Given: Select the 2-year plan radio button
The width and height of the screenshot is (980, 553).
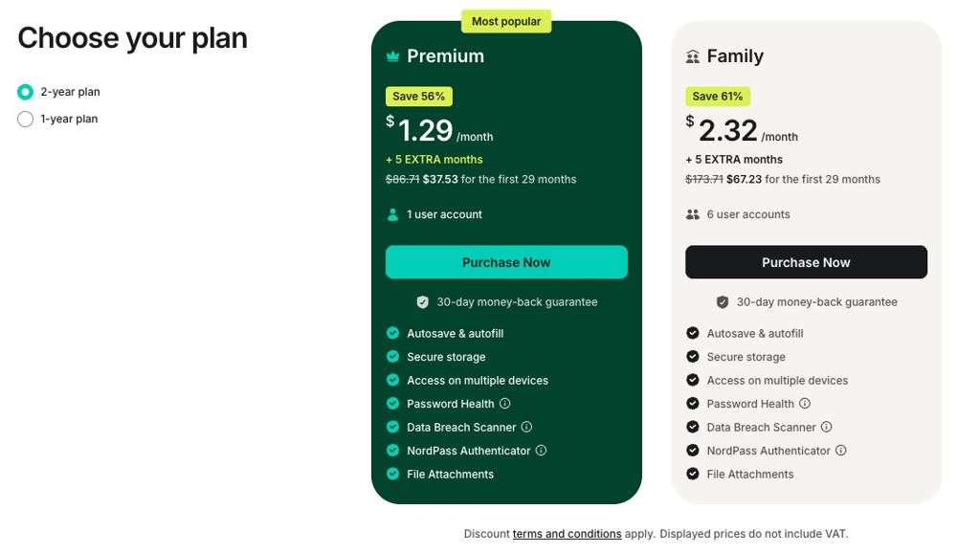Looking at the screenshot, I should click(x=25, y=92).
